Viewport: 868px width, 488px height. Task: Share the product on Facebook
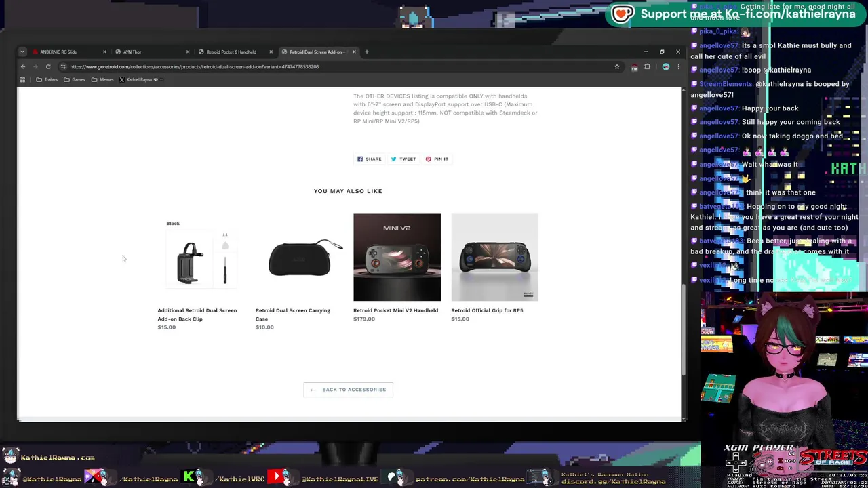[x=370, y=159]
